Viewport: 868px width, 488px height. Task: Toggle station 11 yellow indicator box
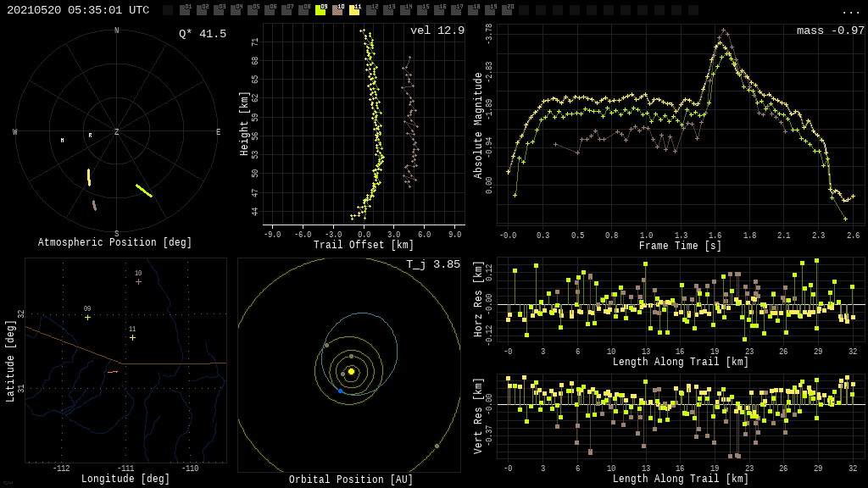tap(354, 10)
